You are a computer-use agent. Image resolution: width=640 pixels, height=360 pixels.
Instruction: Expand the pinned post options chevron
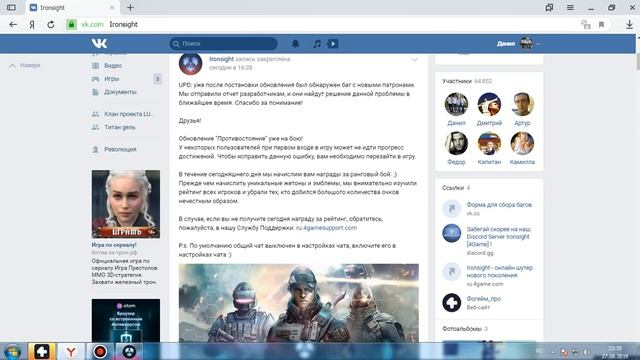(414, 60)
